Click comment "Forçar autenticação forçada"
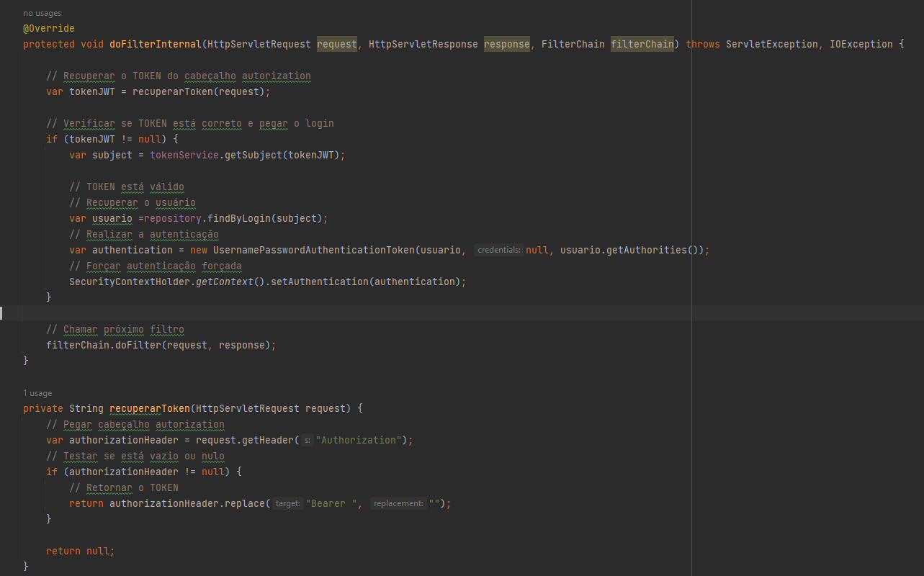The height and width of the screenshot is (576, 924). (156, 266)
